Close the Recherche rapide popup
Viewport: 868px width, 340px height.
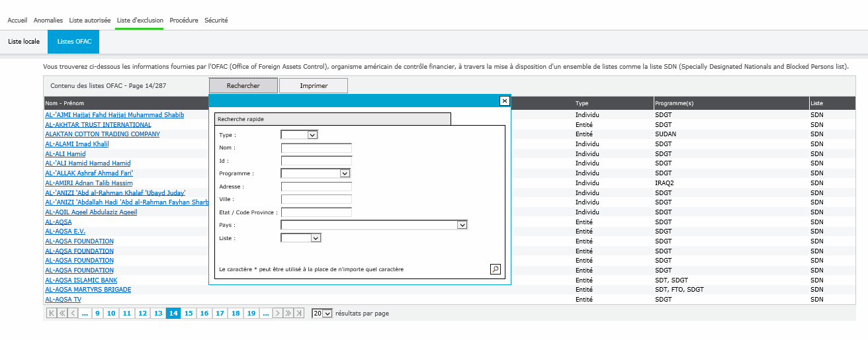504,101
